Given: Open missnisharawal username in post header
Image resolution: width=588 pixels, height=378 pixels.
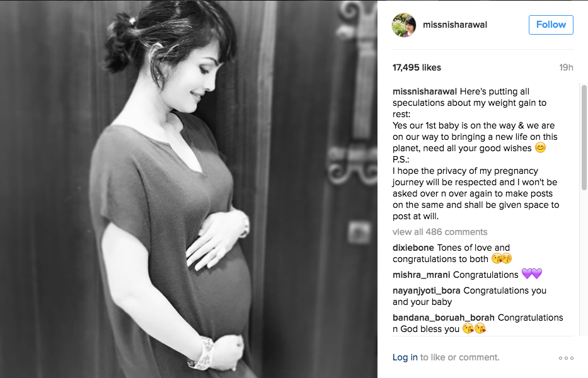Looking at the screenshot, I should [455, 25].
